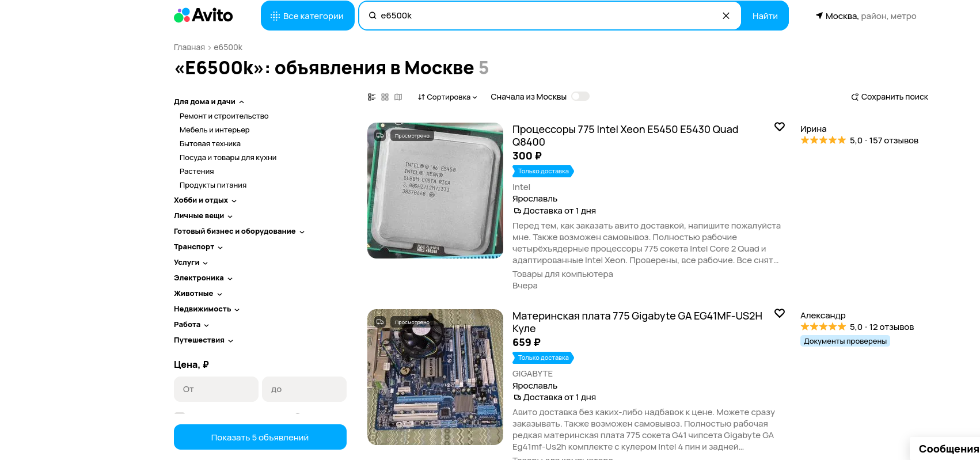This screenshot has width=980, height=460.
Task: Open the Xeon processor listing thumbnail
Action: (x=435, y=191)
